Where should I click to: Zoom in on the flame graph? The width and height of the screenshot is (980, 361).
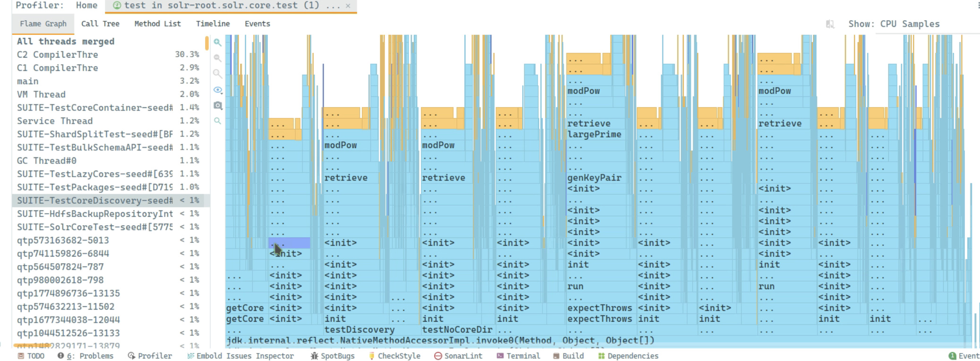(217, 43)
